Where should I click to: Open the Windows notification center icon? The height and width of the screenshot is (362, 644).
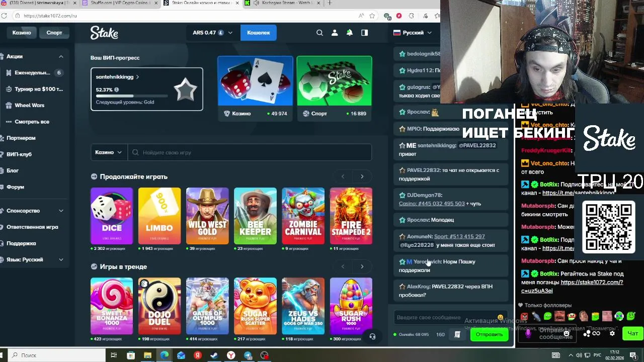coord(632,355)
